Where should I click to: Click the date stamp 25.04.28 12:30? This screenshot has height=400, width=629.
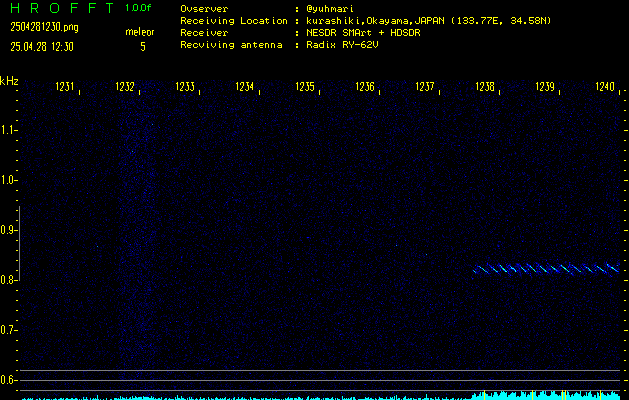pyautogui.click(x=42, y=47)
